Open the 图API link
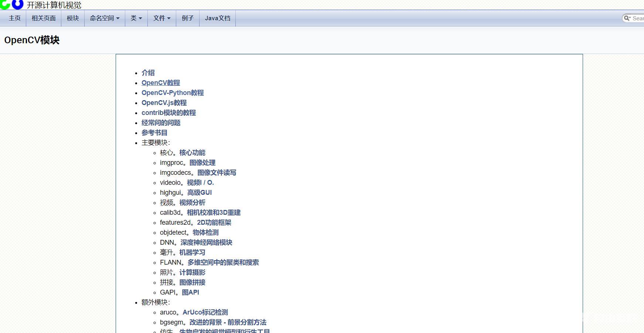This screenshot has width=644, height=333. [191, 292]
